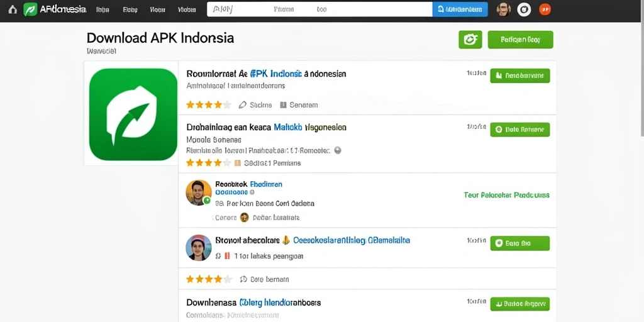Click the comment icon beside Sale bemarn
Screen dimensions: 644x322
pos(243,279)
